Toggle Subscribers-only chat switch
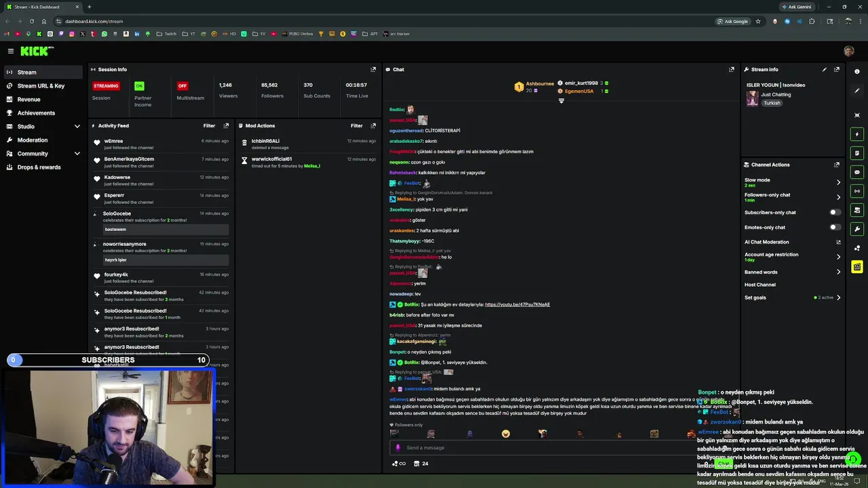This screenshot has height=488, width=868. point(835,212)
